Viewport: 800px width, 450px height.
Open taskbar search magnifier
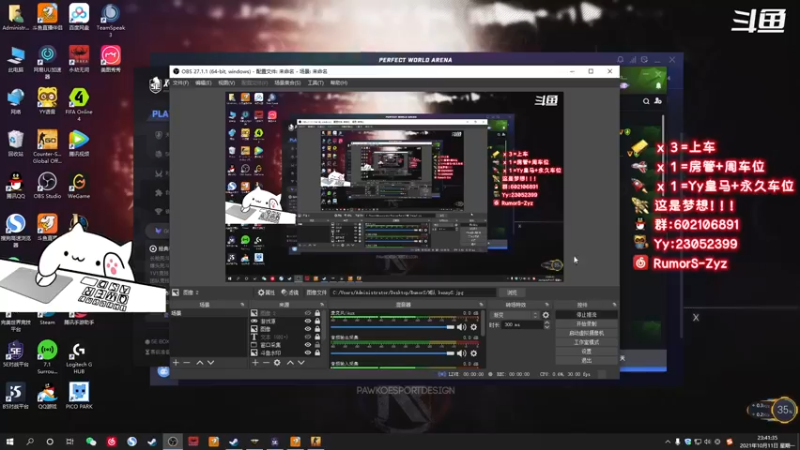click(30, 441)
